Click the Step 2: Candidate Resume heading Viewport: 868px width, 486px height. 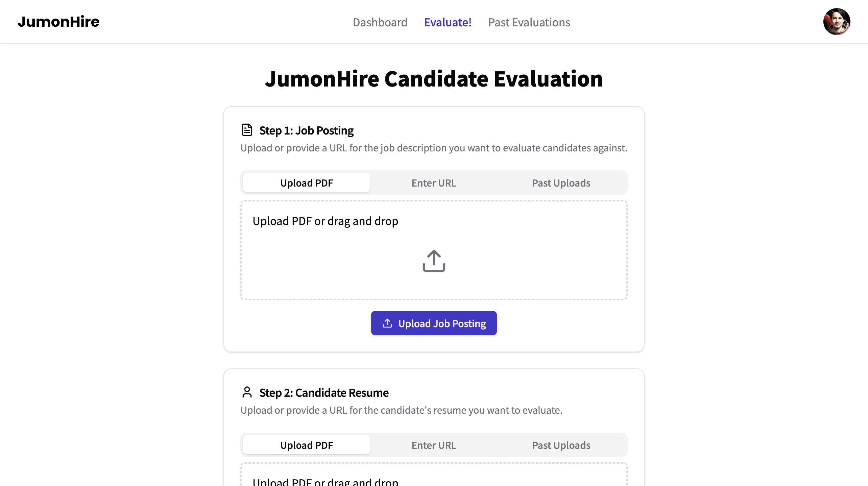click(324, 393)
